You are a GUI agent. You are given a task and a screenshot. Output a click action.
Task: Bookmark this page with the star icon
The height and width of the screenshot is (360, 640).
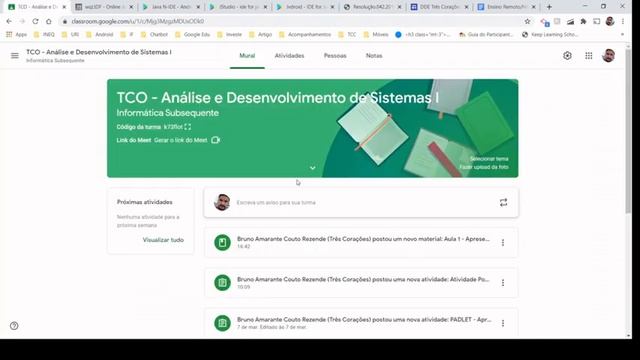527,21
